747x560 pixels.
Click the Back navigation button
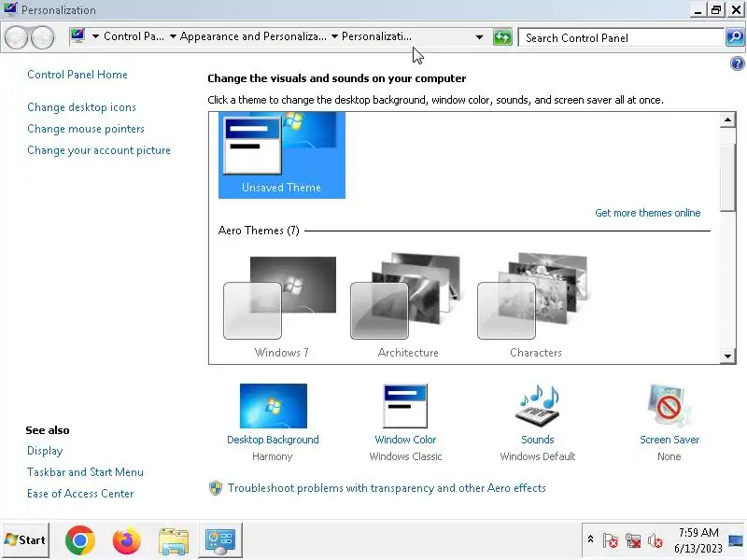[16, 37]
